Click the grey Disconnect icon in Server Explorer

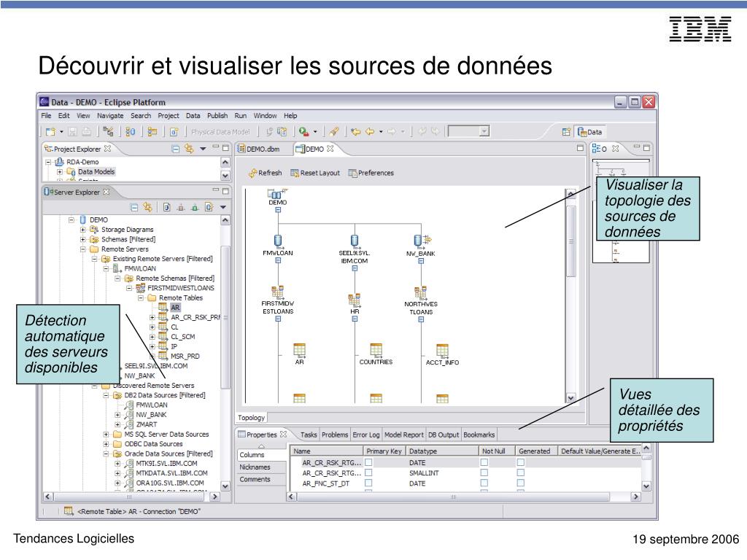(x=181, y=207)
